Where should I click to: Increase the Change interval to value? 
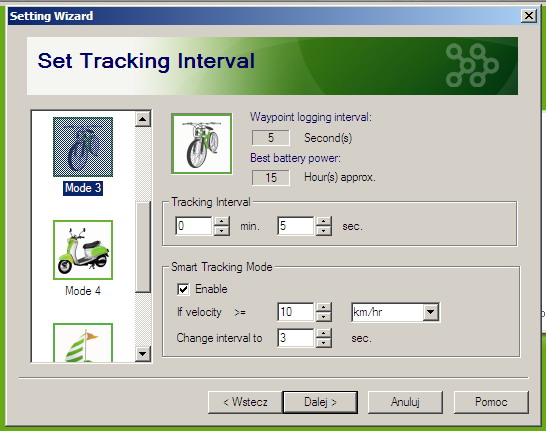coord(324,333)
